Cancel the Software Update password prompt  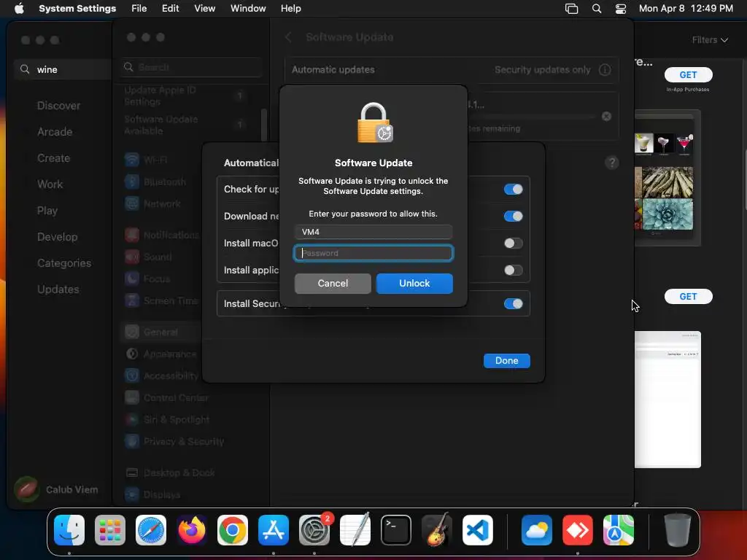(x=333, y=284)
